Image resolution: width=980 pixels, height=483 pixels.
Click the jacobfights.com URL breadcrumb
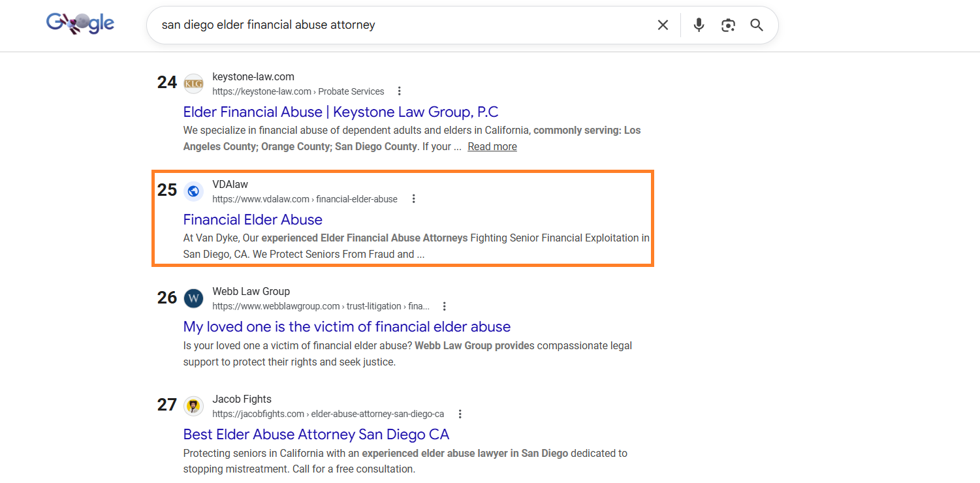pyautogui.click(x=328, y=414)
